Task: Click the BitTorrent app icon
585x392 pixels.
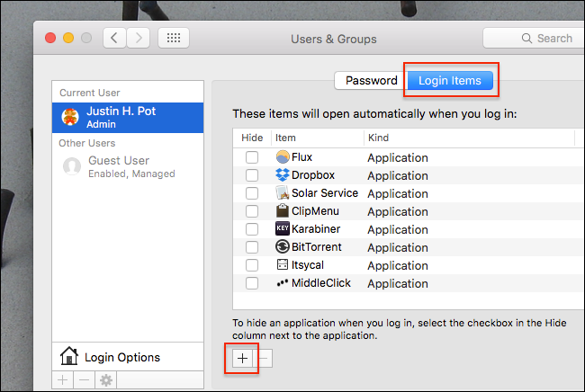Action: [283, 246]
